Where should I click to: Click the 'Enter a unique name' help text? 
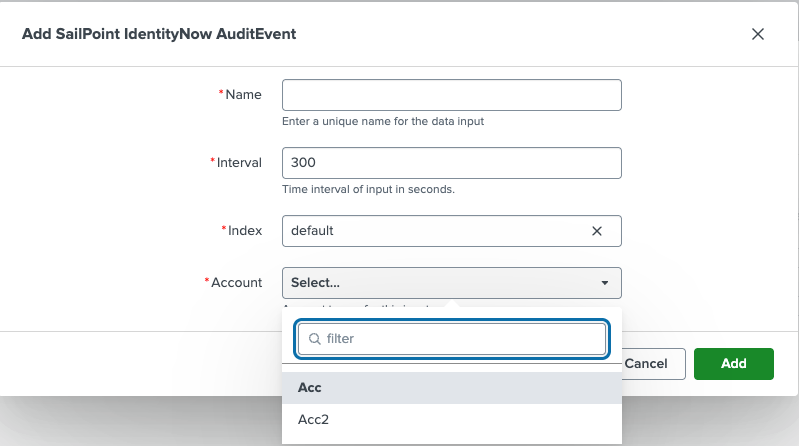(383, 121)
